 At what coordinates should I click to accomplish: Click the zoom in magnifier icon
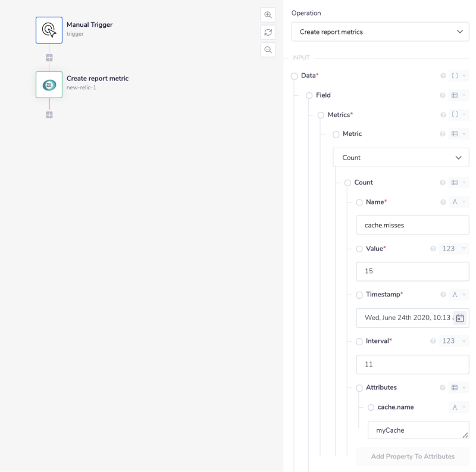click(268, 15)
